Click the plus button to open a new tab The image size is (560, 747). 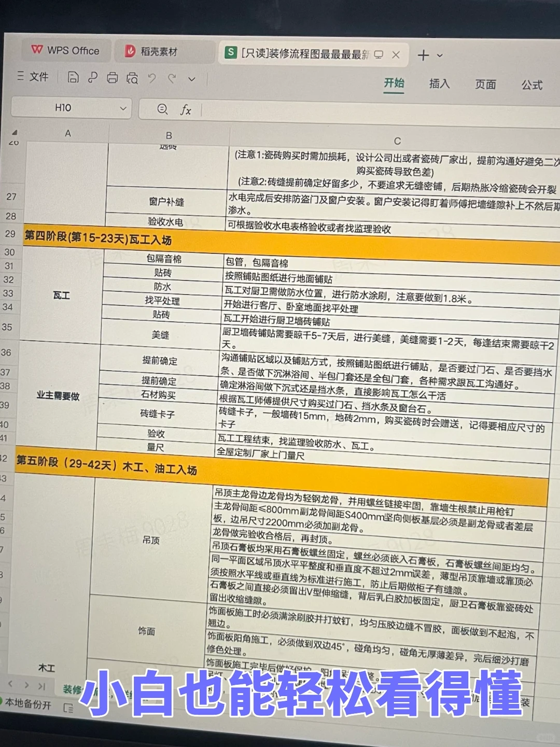pos(424,54)
